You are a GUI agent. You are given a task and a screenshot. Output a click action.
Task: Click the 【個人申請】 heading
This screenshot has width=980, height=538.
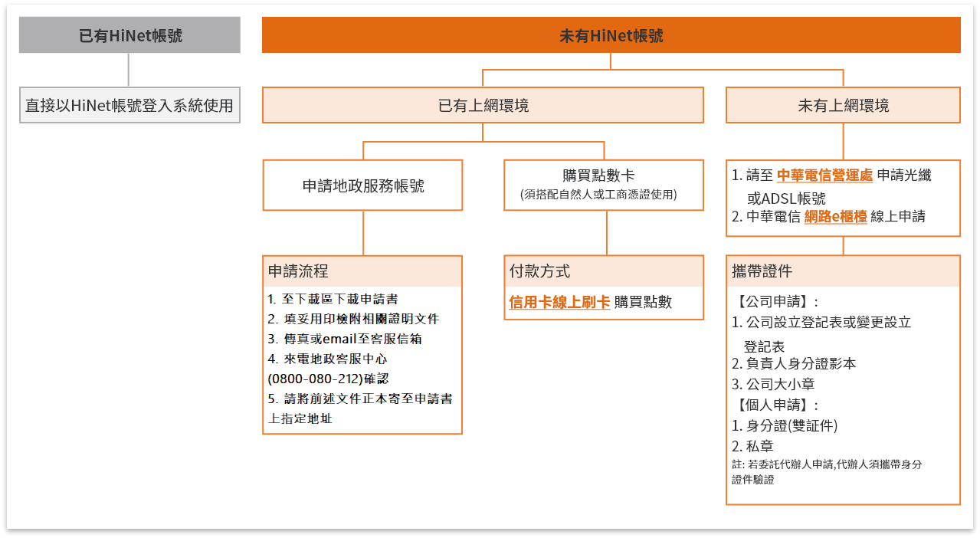[775, 405]
